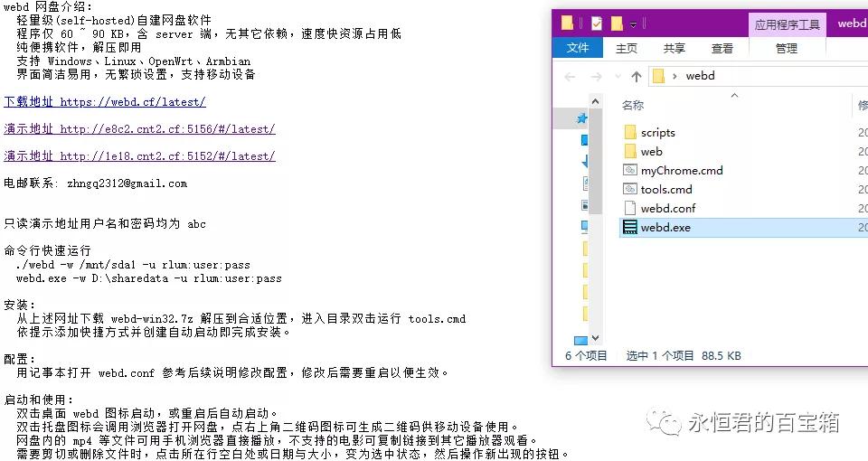Select the myChrome.cmd file icon
The image size is (868, 461).
tap(630, 170)
